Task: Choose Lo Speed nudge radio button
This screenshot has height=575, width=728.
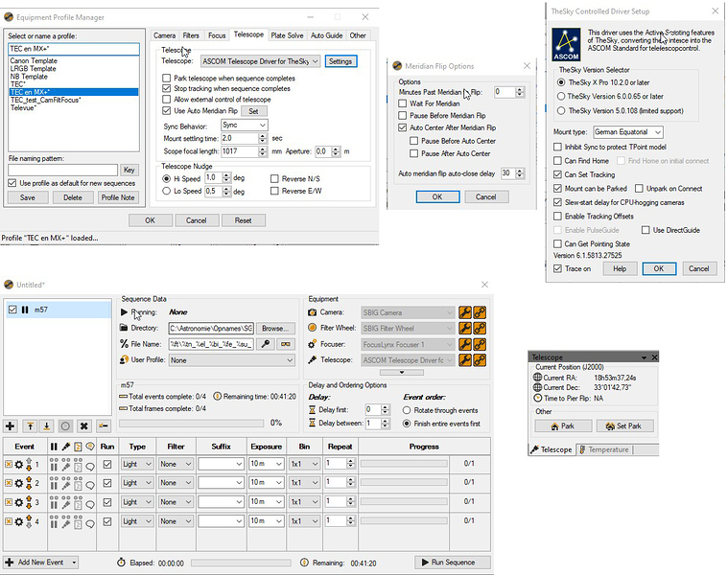Action: click(x=166, y=191)
